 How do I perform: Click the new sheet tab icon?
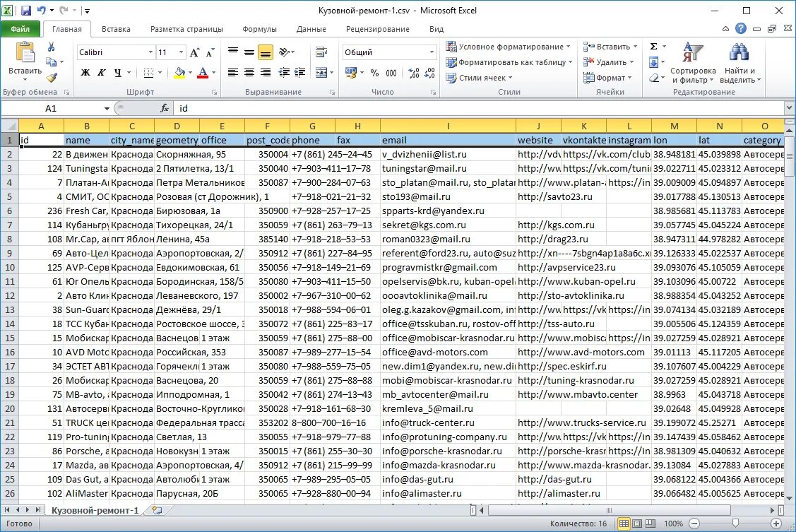(x=157, y=510)
